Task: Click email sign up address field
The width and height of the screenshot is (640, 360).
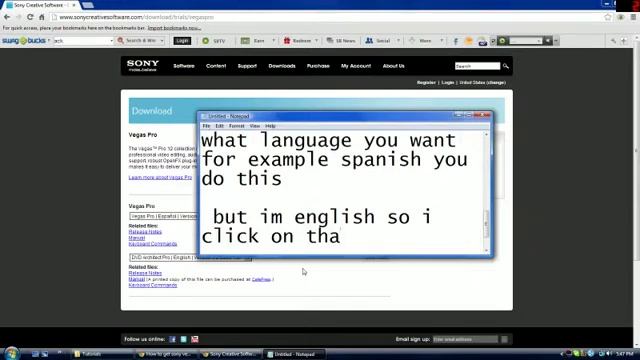Action: click(465, 339)
